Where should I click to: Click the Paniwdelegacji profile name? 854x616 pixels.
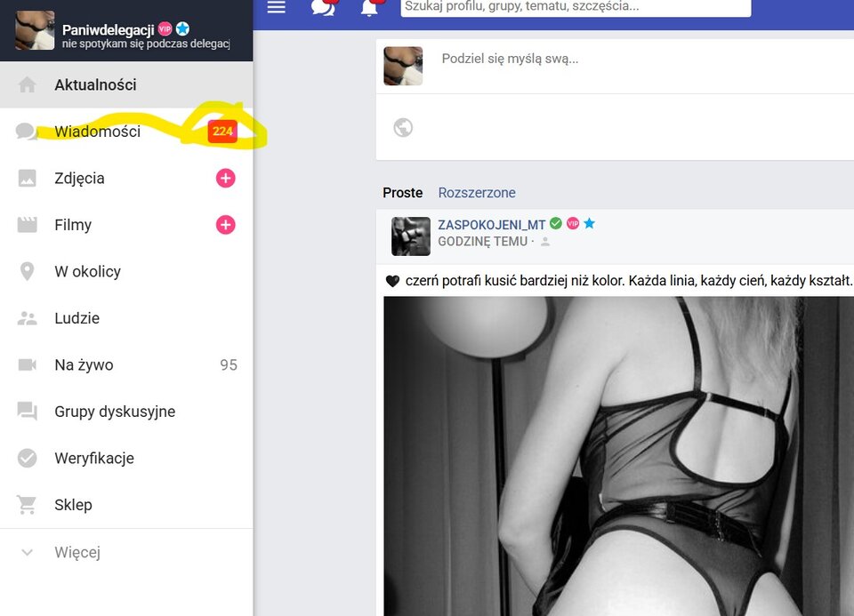108,29
